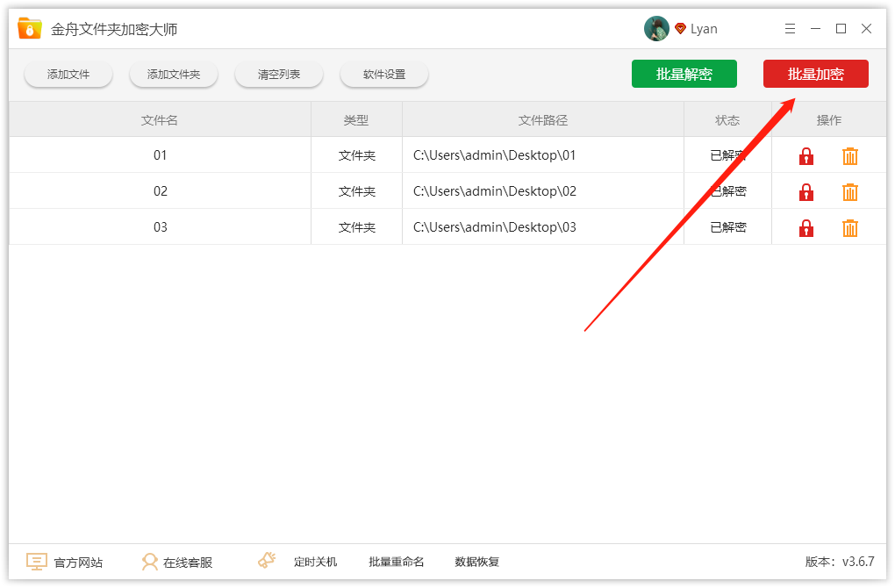Click the 操作 column header
This screenshot has width=895, height=588.
[x=829, y=120]
